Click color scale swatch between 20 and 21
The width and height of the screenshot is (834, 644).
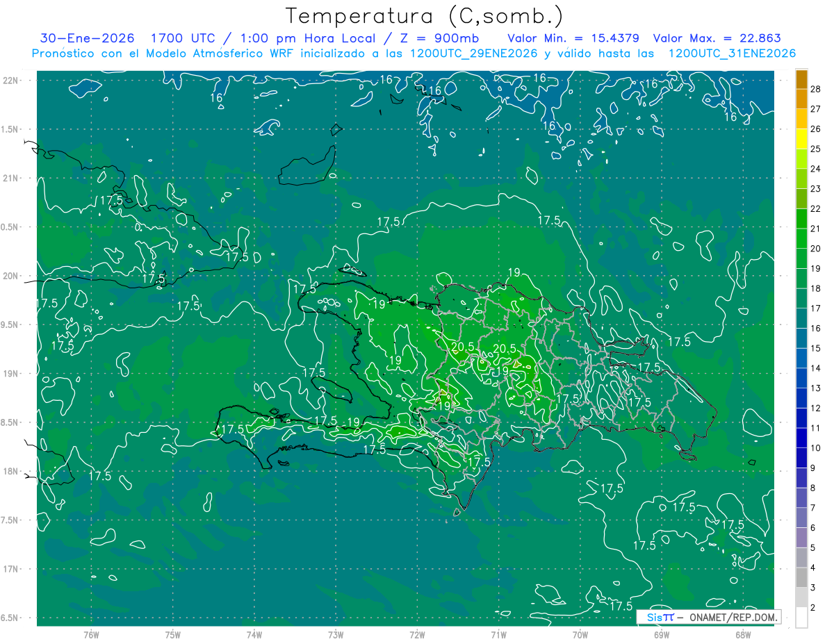pyautogui.click(x=801, y=238)
